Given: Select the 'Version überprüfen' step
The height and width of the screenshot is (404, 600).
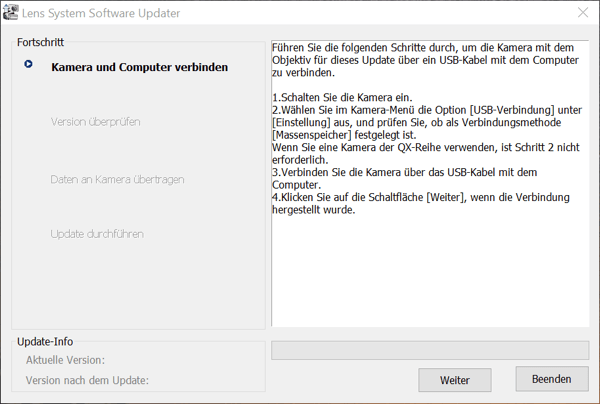Looking at the screenshot, I should click(95, 122).
